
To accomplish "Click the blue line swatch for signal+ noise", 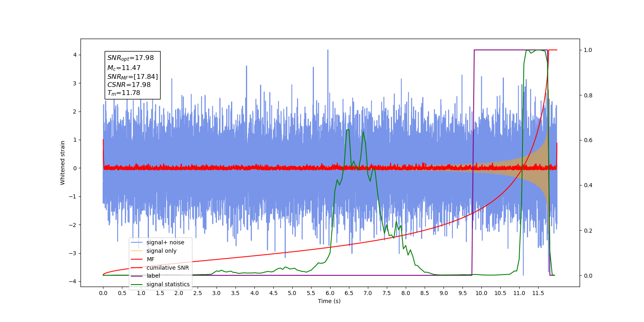I will (137, 242).
